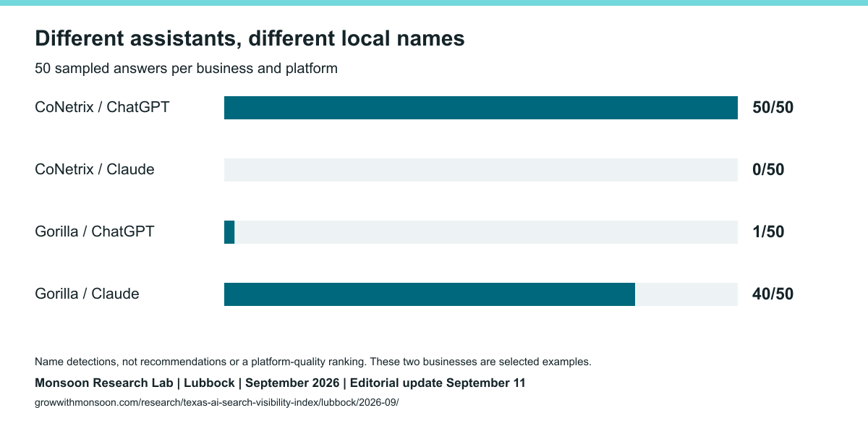
Task: Select the 'CoNetrix / Claude' row label
Action: pos(95,169)
